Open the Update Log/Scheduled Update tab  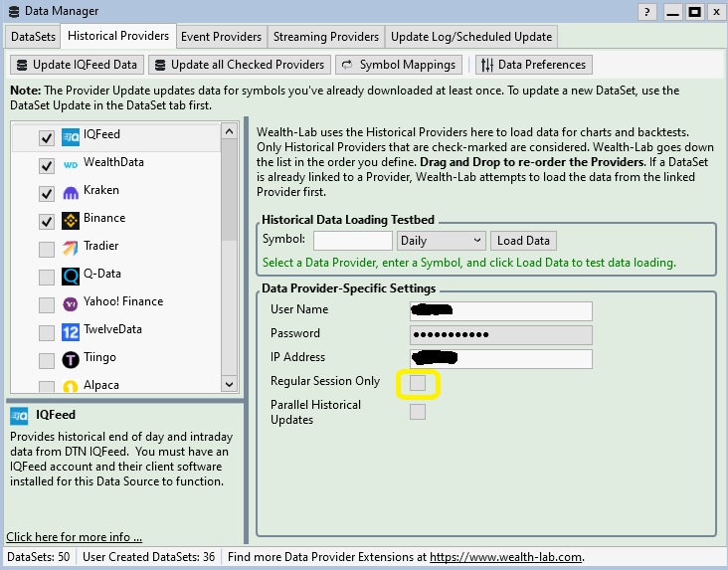point(470,37)
